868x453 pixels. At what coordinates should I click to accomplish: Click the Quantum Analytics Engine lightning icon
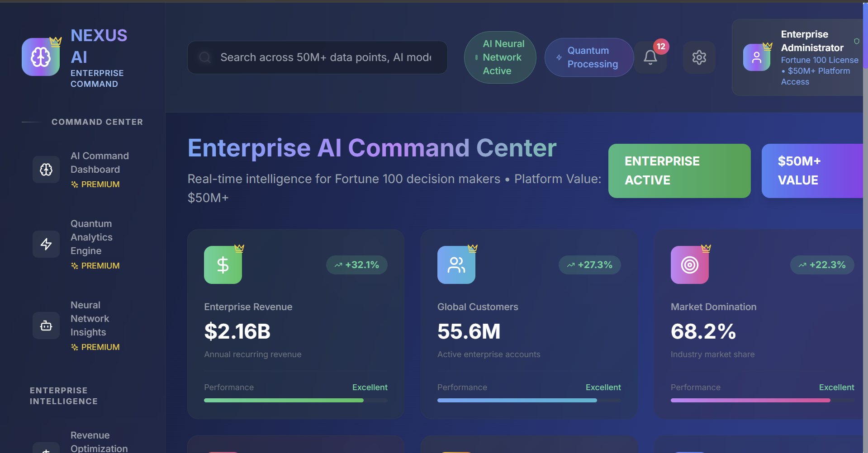tap(46, 244)
